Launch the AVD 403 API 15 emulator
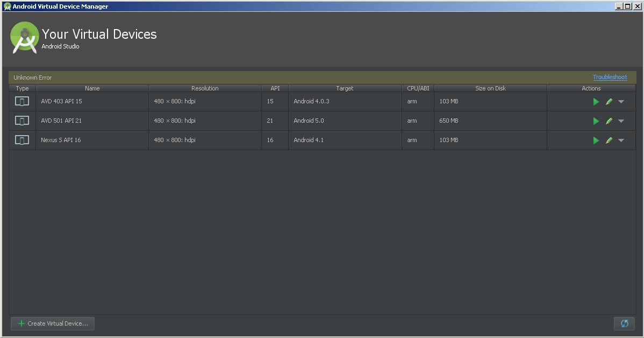644x338 pixels. pos(596,102)
